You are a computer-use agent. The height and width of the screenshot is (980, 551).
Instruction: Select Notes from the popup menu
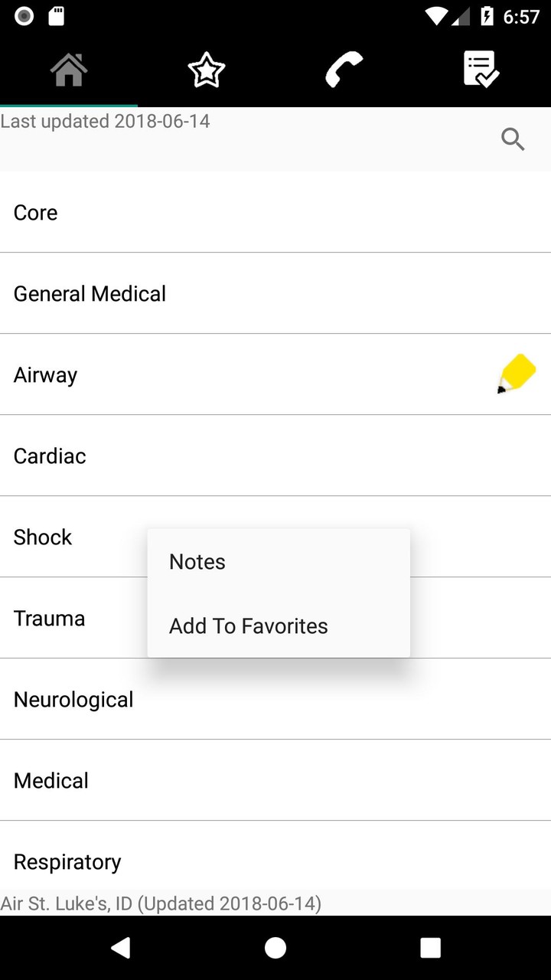[x=197, y=561]
